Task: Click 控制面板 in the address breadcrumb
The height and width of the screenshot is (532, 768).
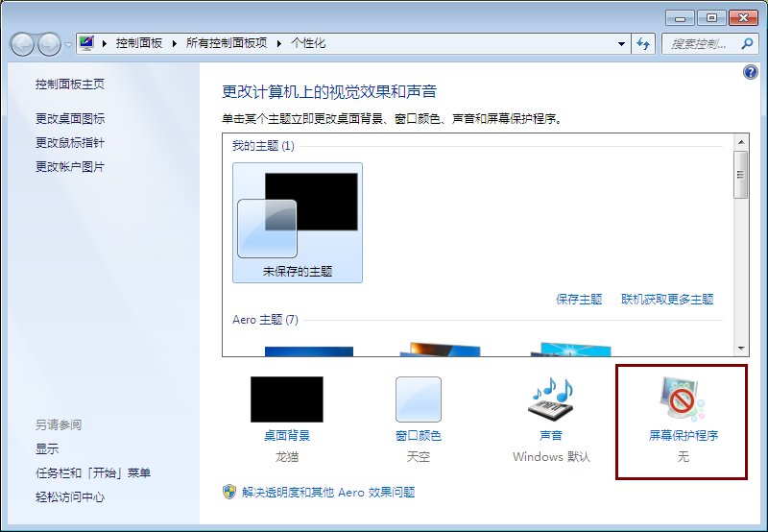Action: (x=139, y=43)
